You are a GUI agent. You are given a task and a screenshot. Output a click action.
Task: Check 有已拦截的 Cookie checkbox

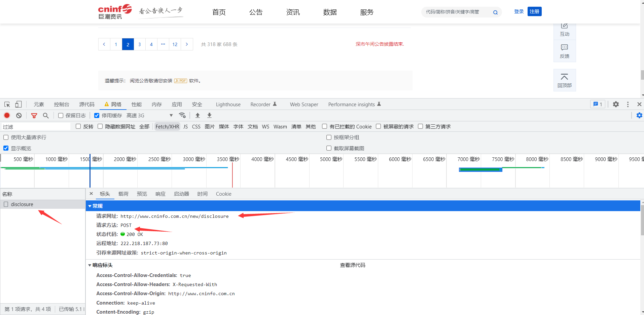[324, 126]
